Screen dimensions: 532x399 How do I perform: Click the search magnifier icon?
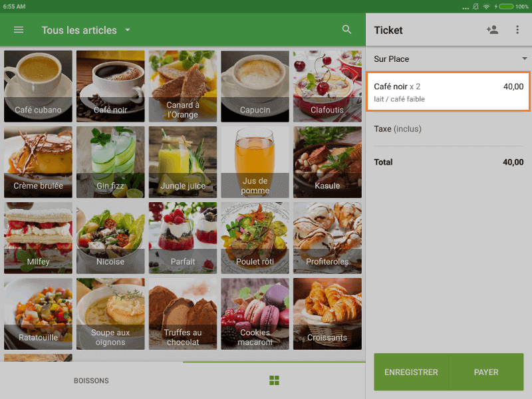[346, 30]
